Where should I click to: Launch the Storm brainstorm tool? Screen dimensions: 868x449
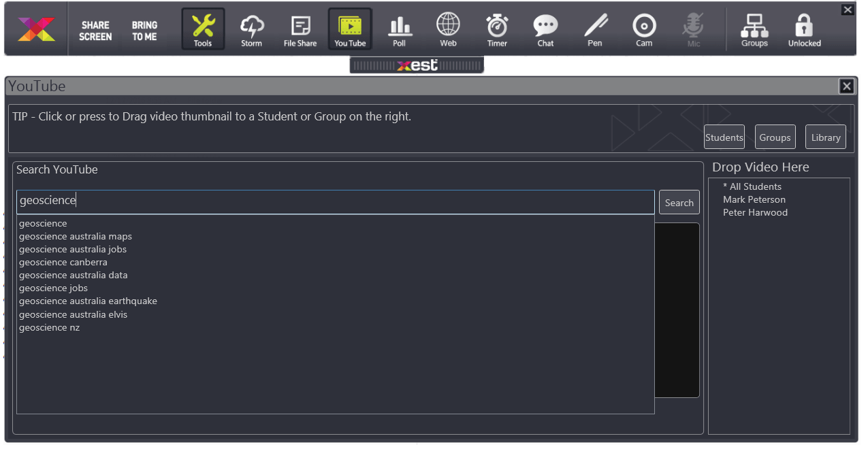pos(252,31)
